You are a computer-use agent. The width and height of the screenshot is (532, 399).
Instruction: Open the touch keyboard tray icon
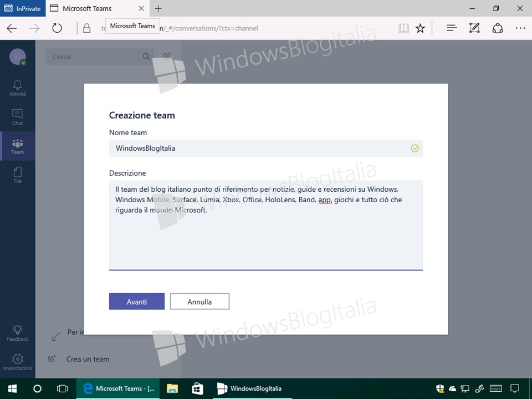click(x=496, y=388)
